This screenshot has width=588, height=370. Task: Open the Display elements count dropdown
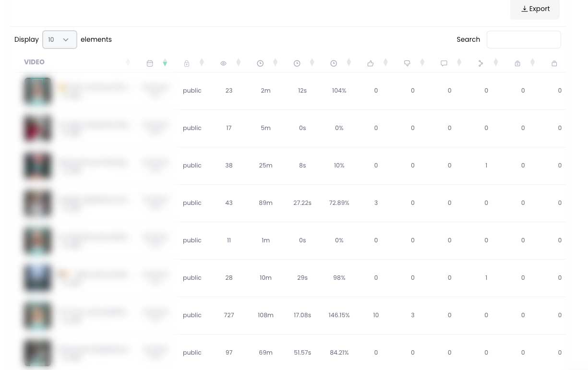(60, 40)
